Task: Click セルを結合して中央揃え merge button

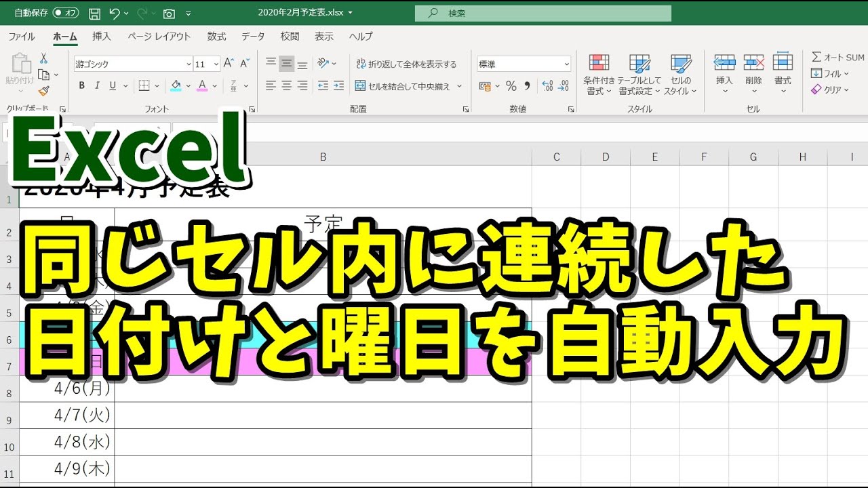Action: click(403, 86)
